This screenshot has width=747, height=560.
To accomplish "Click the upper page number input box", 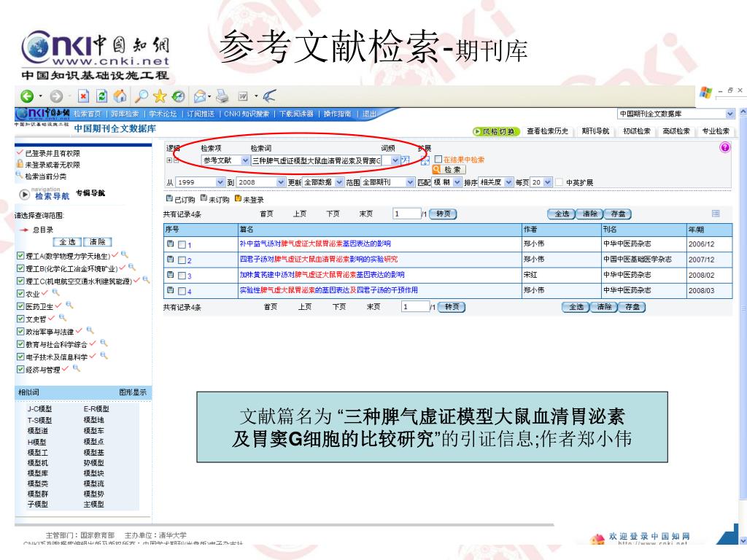I will tap(407, 214).
